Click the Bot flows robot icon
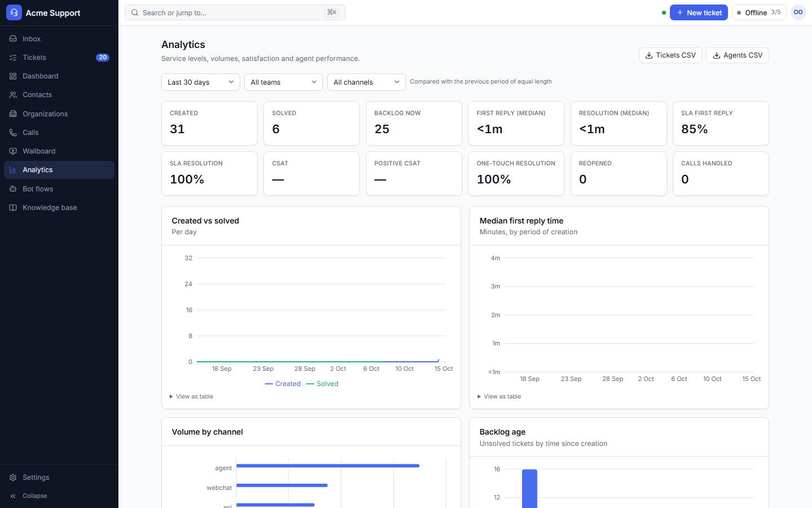Viewport: 812px width, 508px height. (x=13, y=189)
